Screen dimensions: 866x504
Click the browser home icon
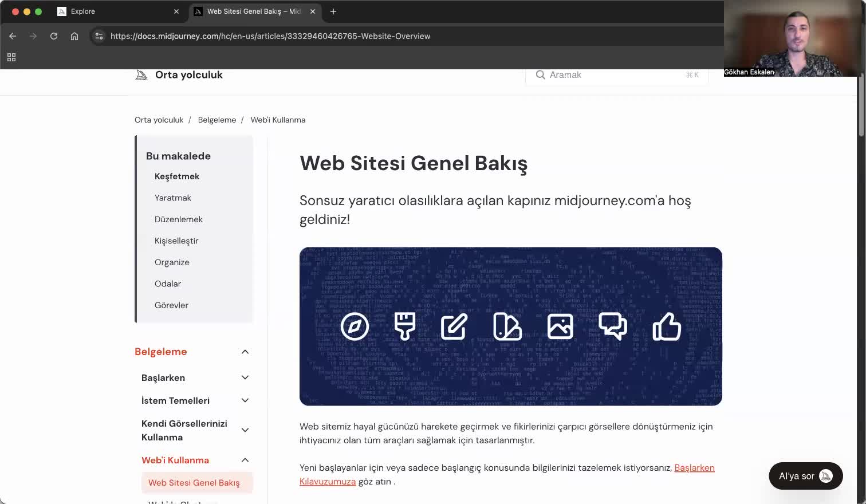tap(74, 36)
